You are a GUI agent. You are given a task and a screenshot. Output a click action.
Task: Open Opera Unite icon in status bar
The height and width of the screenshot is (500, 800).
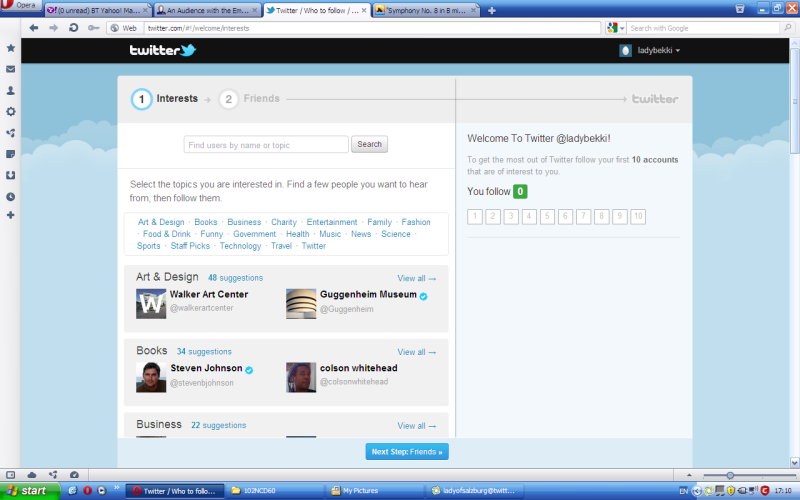pyautogui.click(x=53, y=475)
